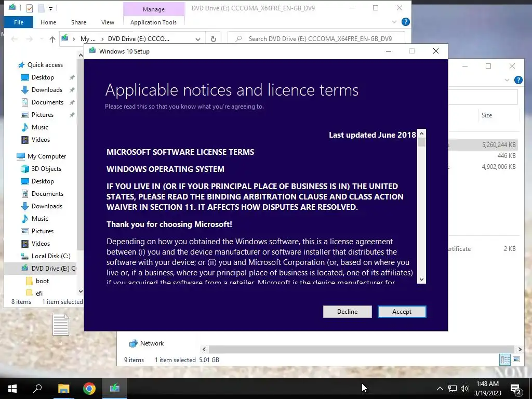The width and height of the screenshot is (532, 399).
Task: Switch back window to details view icon
Action: point(505,360)
